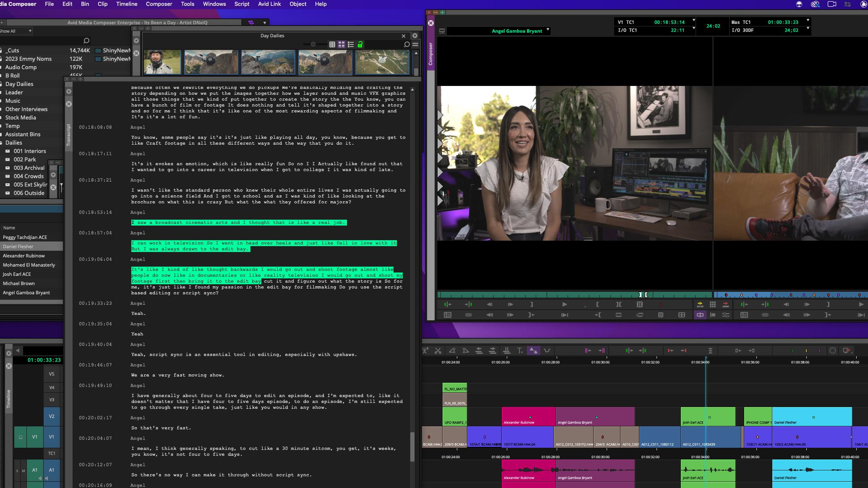
Task: Open the Show All dropdown in bin sidebar
Action: point(29,31)
